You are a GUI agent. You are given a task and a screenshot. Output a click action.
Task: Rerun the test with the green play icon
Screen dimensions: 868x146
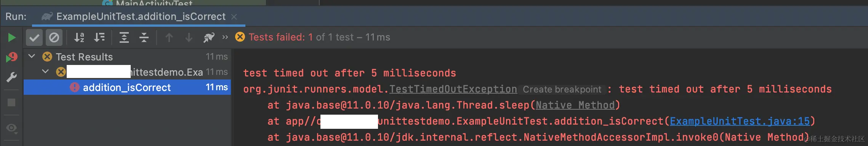[11, 37]
